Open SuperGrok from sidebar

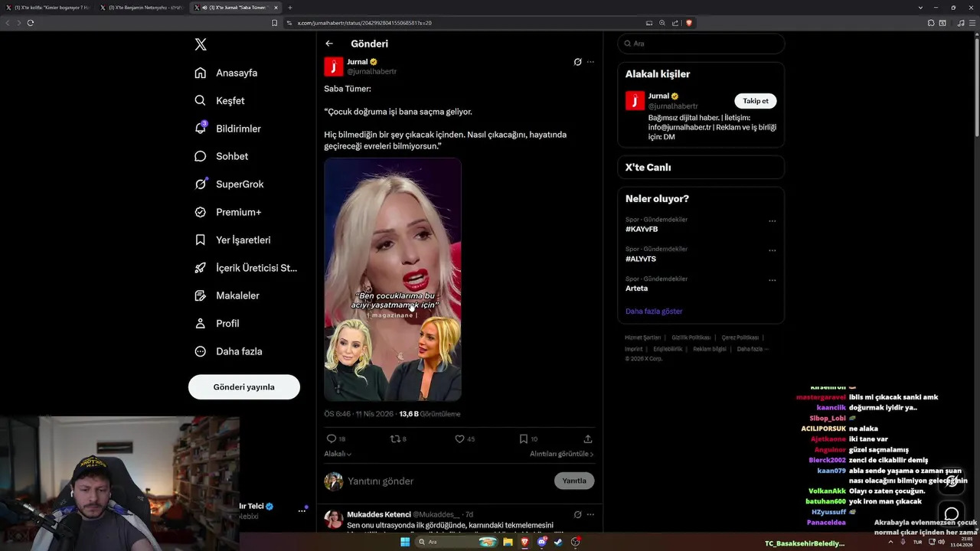[229, 184]
